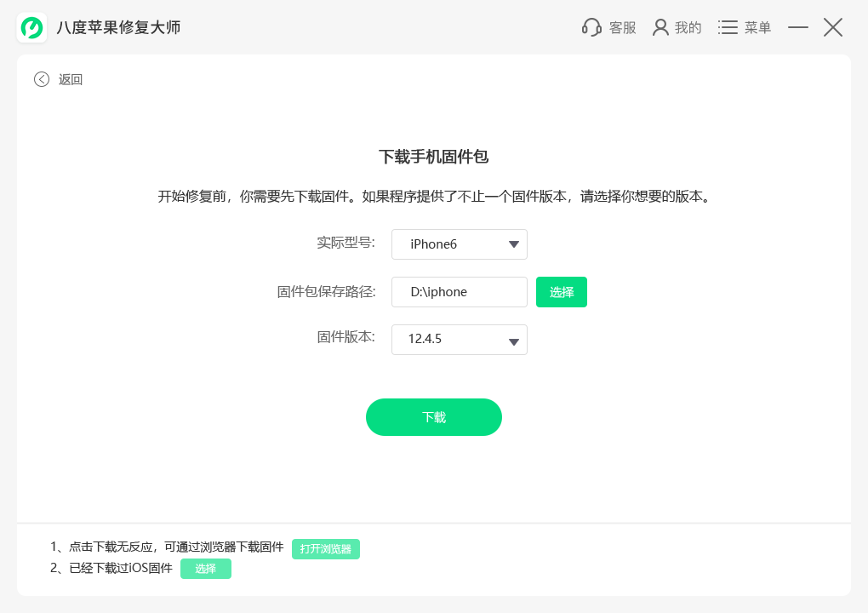Click the green 下载 button

coord(433,417)
